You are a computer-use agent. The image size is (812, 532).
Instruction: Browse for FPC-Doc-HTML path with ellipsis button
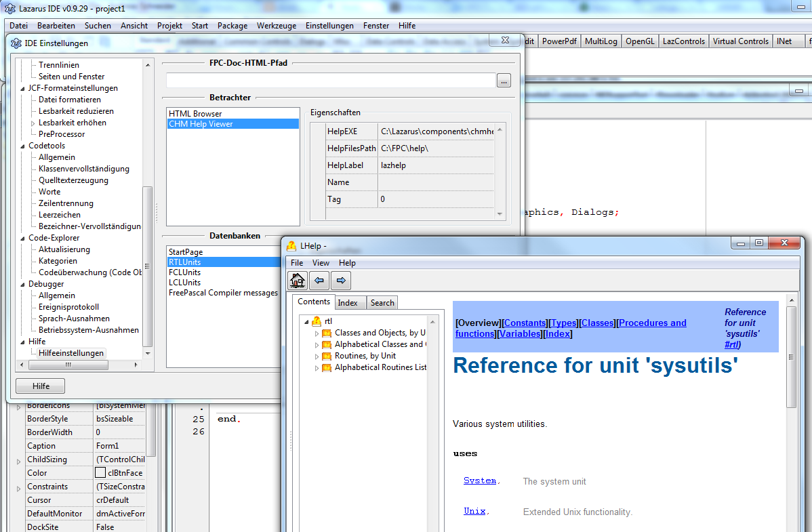[x=504, y=81]
